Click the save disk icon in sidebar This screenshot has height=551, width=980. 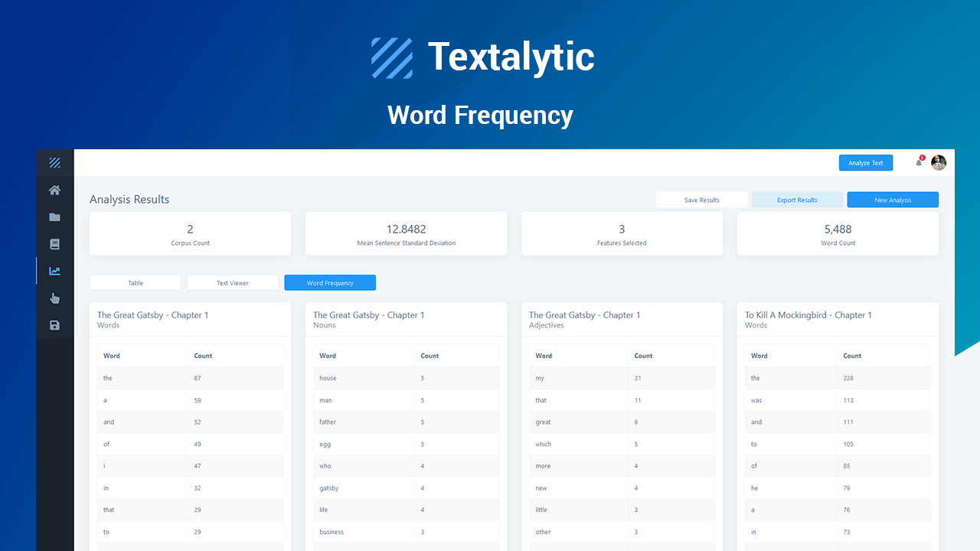[x=54, y=324]
